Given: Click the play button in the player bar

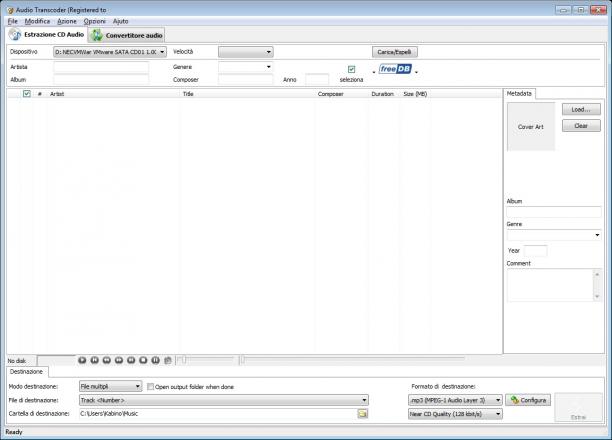Looking at the screenshot, I should click(x=82, y=360).
